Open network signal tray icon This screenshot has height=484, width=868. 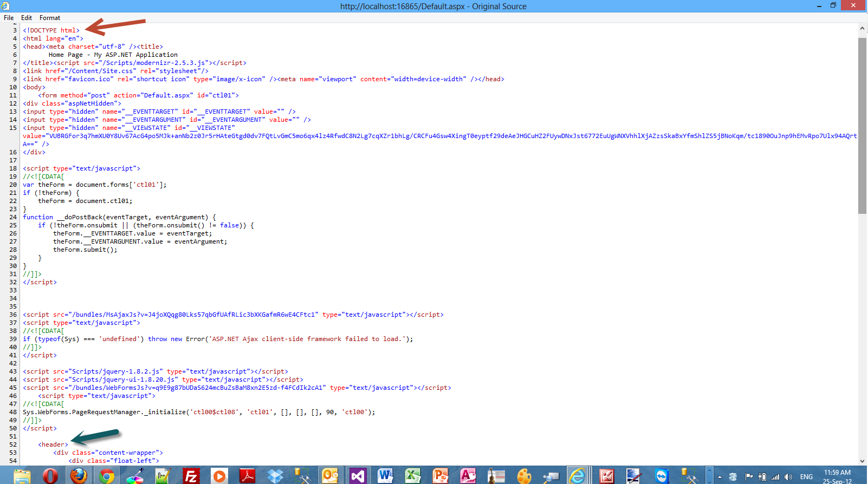[775, 477]
